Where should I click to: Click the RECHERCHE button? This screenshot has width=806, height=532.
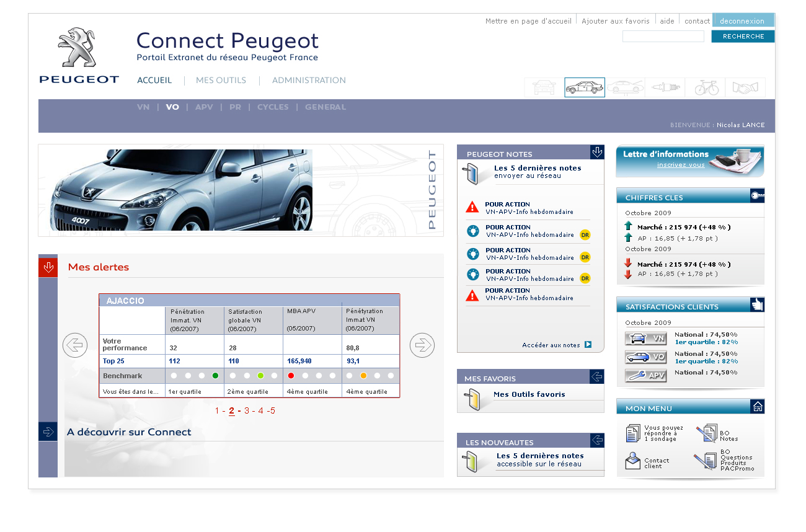743,37
